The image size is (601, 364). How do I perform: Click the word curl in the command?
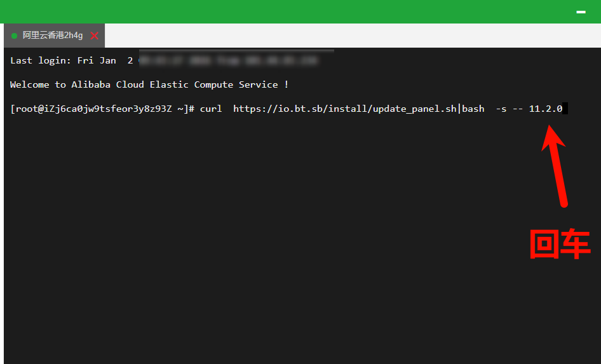tap(211, 109)
